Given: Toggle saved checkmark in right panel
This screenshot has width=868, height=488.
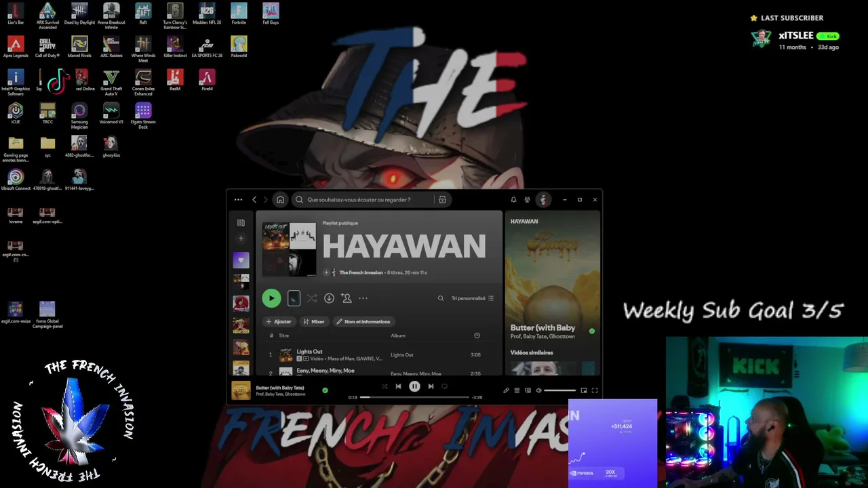Looking at the screenshot, I should 592,331.
